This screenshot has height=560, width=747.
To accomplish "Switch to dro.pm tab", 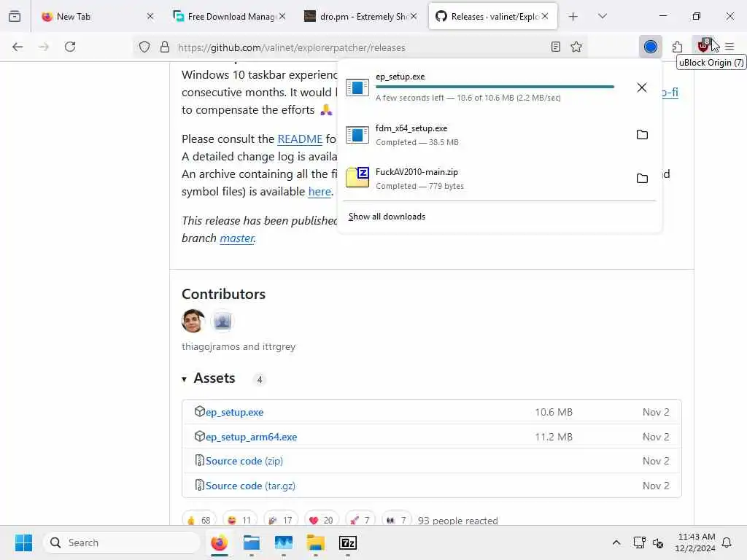I will click(x=361, y=16).
